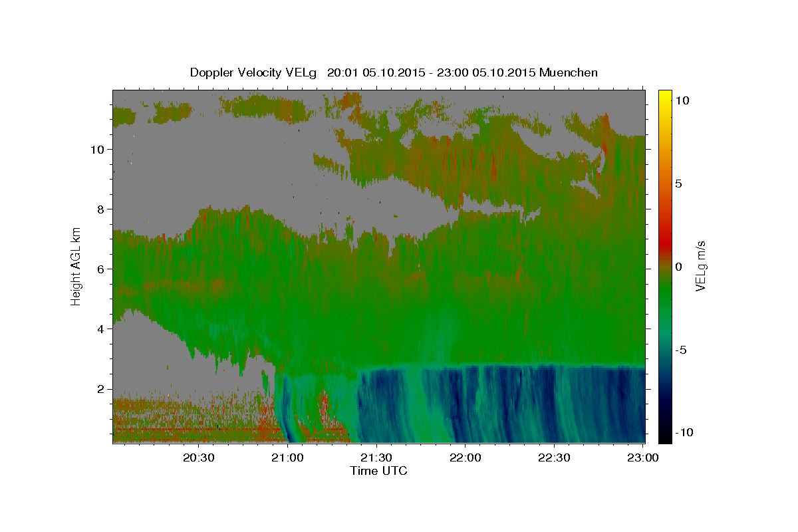The height and width of the screenshot is (532, 798).
Task: Click the 'Time UTC' axis label
Action: tap(378, 471)
